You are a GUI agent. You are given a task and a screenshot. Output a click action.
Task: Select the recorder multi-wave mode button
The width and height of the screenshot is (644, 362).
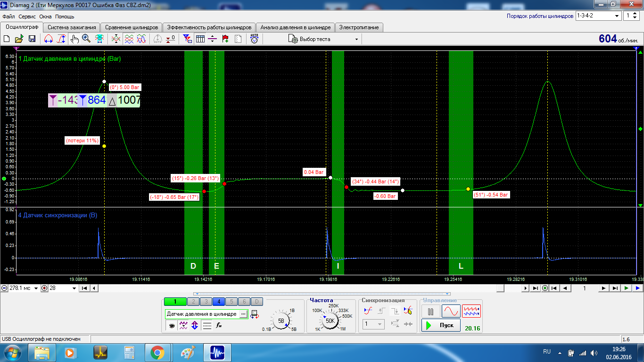(471, 311)
